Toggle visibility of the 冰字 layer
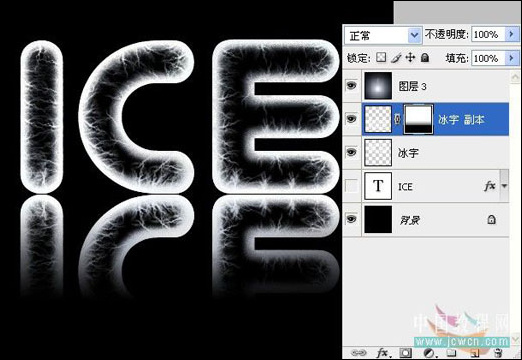Screen dimensions: 522x360 pyautogui.click(x=351, y=152)
